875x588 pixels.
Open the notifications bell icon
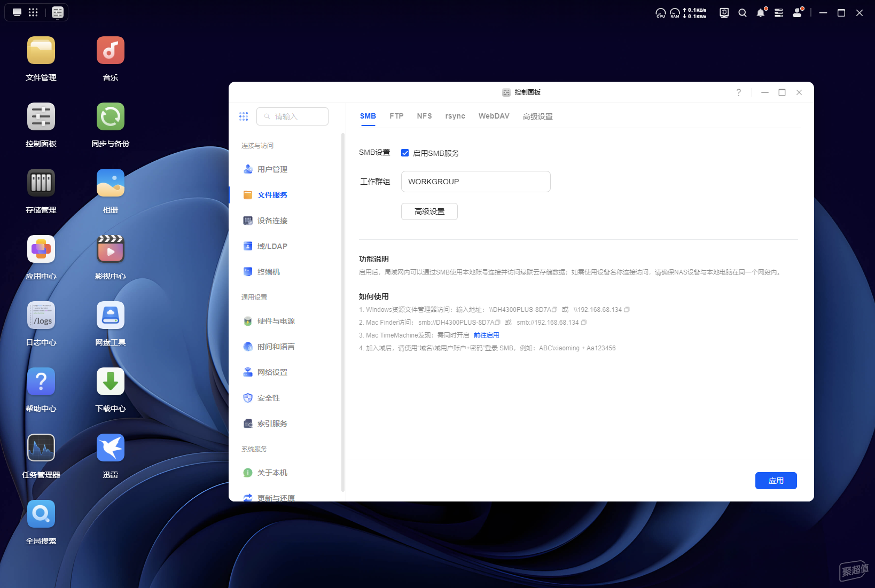[x=761, y=12]
